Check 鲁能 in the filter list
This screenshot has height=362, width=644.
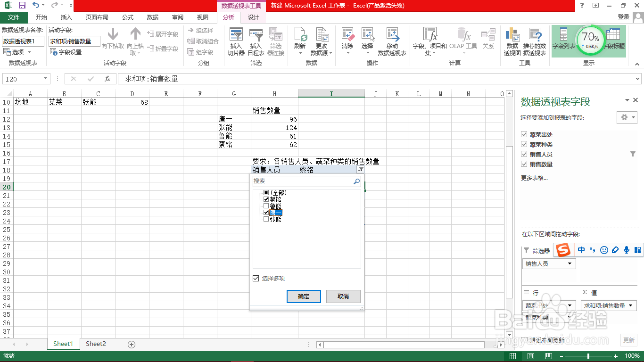[267, 206]
